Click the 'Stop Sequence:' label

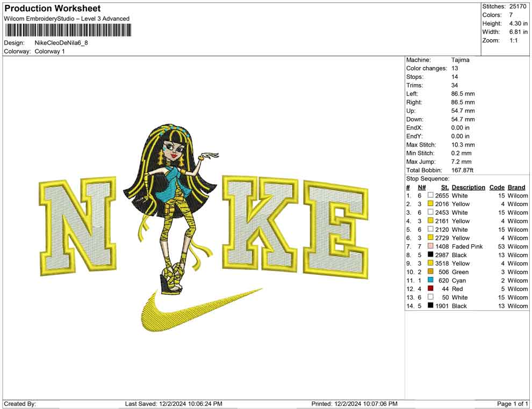(x=428, y=179)
